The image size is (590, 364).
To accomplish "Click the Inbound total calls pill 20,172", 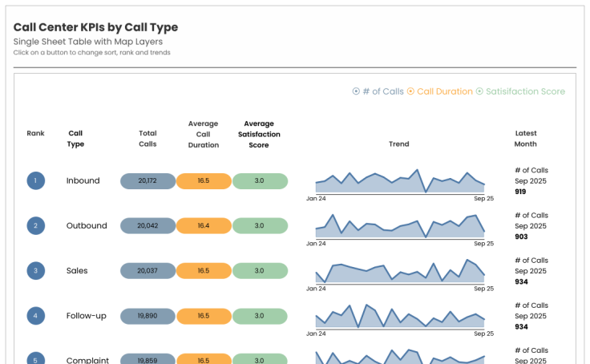I will 147,180.
